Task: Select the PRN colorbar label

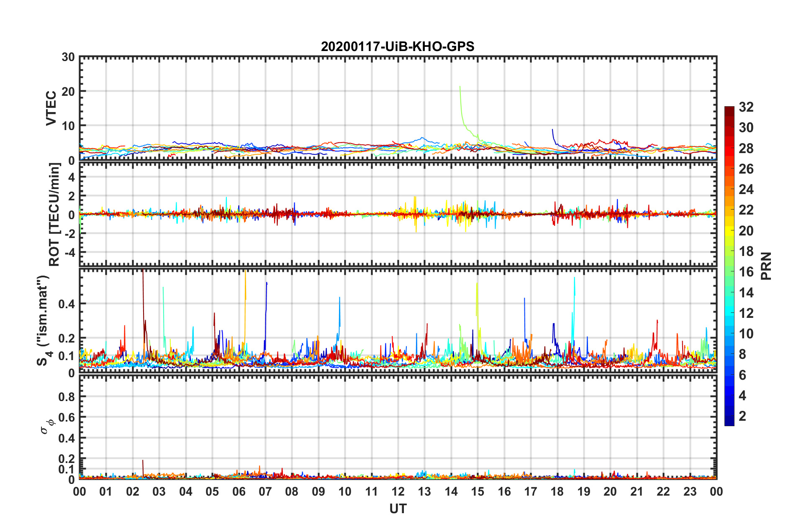Action: [x=766, y=266]
